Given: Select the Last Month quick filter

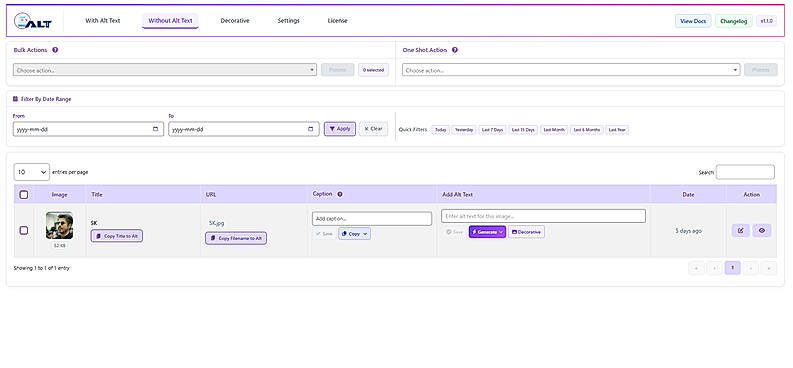Looking at the screenshot, I should (x=554, y=130).
